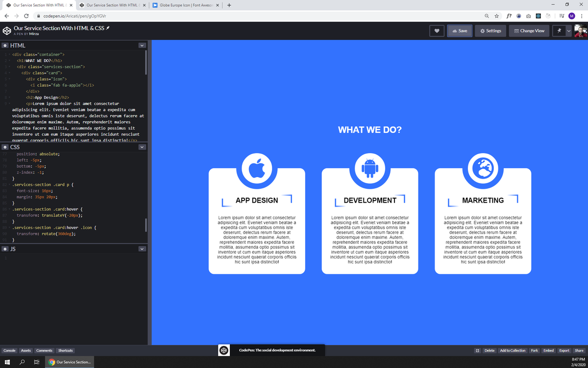Click the Export button
The width and height of the screenshot is (588, 368).
[x=564, y=350]
